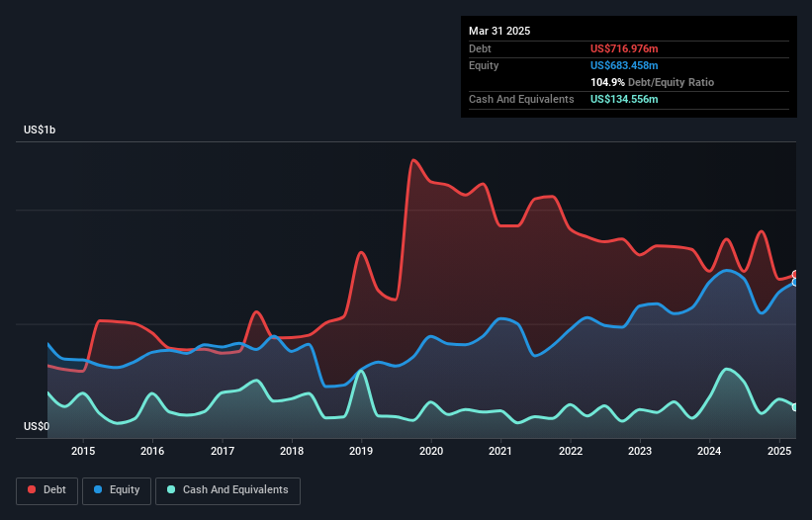Click the red Debt end marker

point(796,274)
